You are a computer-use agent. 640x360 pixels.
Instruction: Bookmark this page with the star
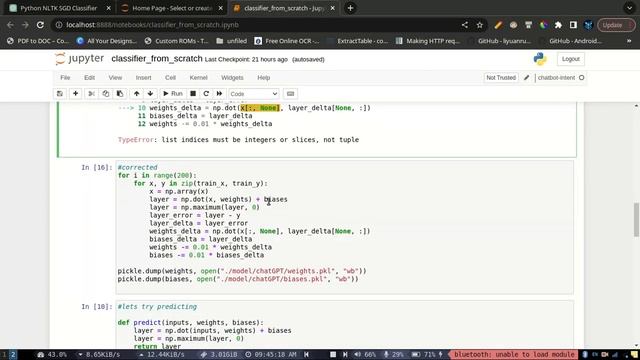tap(480, 25)
